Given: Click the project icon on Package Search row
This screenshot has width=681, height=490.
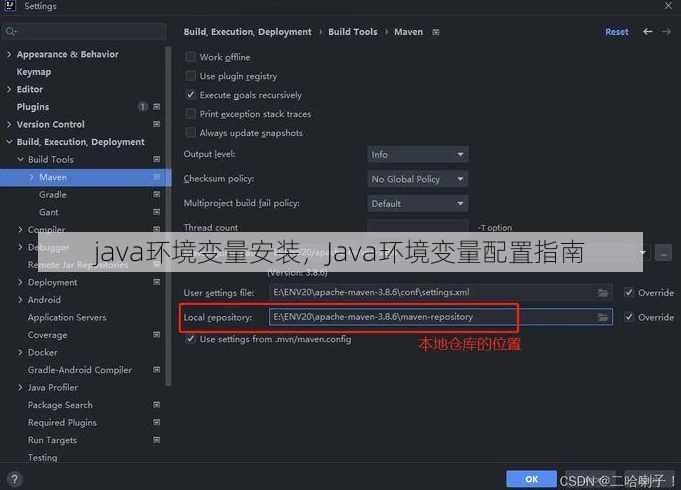Looking at the screenshot, I should (157, 405).
